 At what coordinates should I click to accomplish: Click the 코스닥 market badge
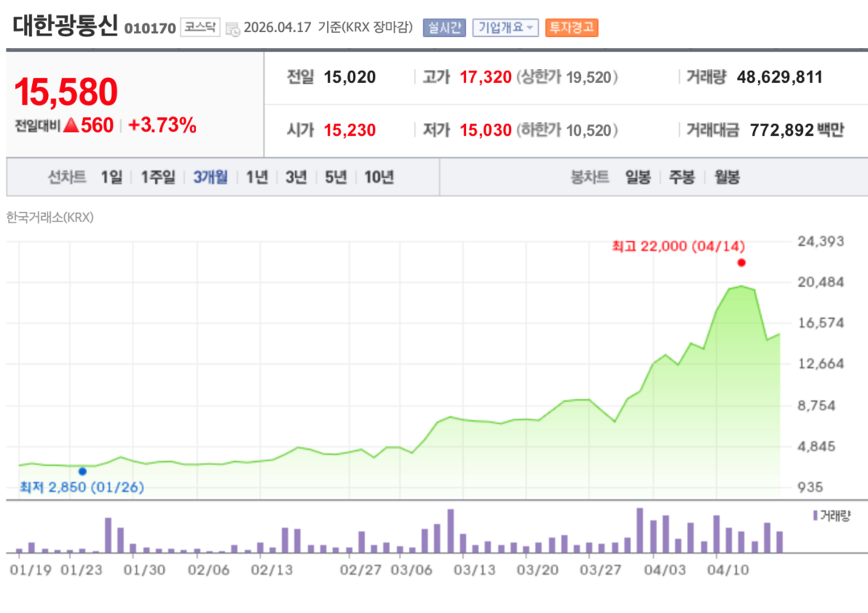[200, 27]
